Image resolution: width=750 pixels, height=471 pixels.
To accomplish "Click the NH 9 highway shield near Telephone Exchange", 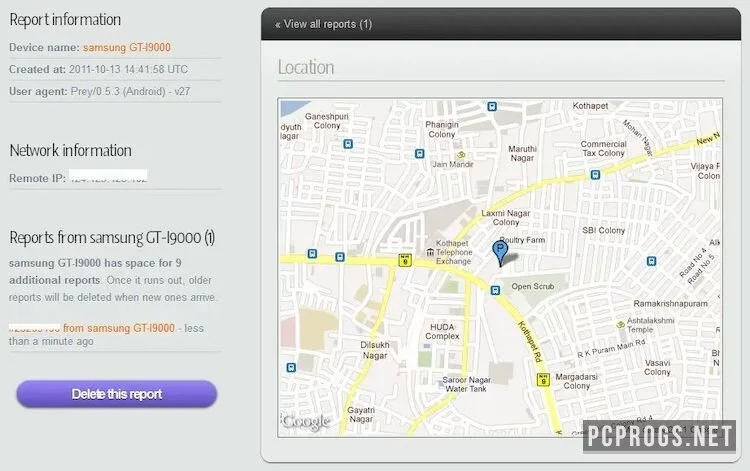I will [x=405, y=261].
